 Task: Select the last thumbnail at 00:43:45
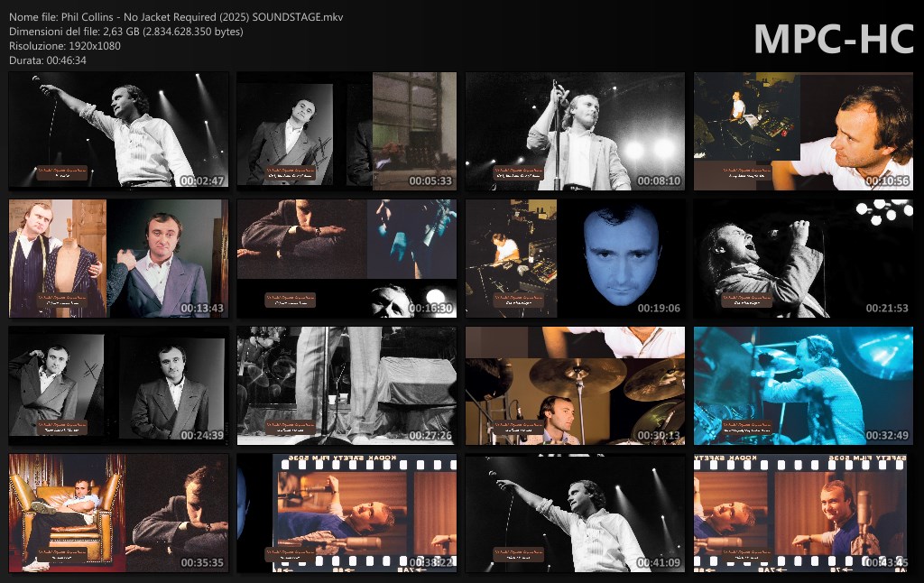[803, 513]
